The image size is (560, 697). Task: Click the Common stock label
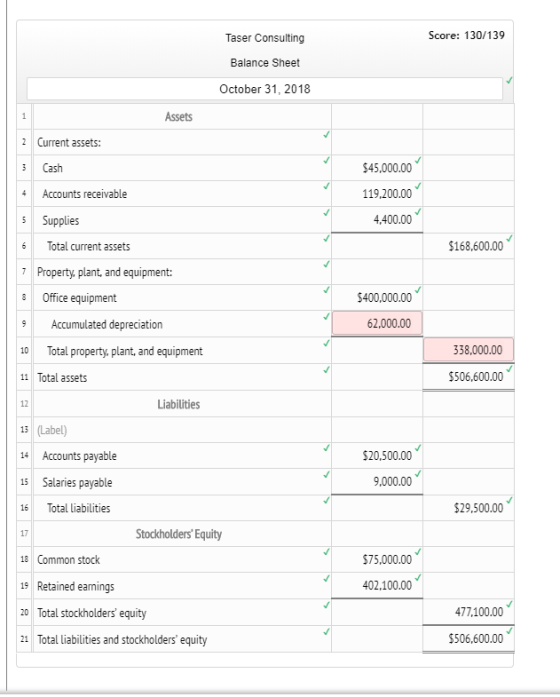pyautogui.click(x=68, y=560)
